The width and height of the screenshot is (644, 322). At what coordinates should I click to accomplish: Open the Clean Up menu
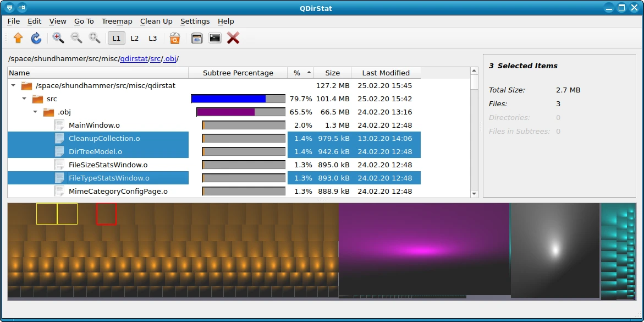pos(156,21)
